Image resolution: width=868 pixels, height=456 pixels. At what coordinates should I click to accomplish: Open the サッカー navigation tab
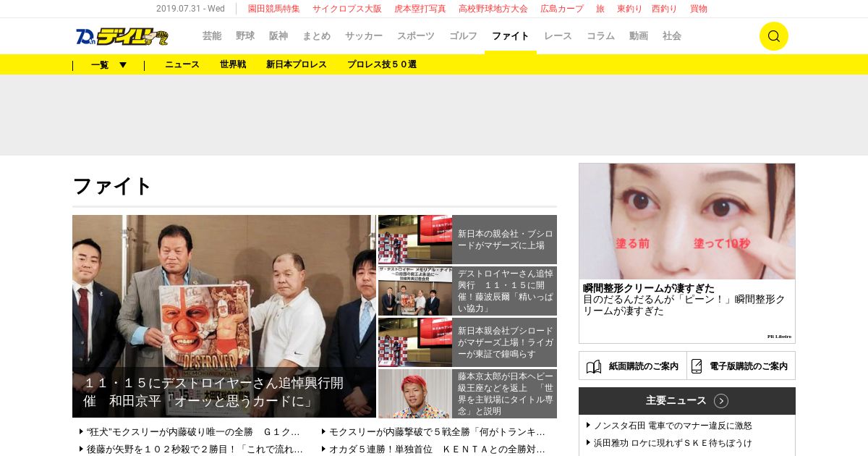[x=364, y=36]
